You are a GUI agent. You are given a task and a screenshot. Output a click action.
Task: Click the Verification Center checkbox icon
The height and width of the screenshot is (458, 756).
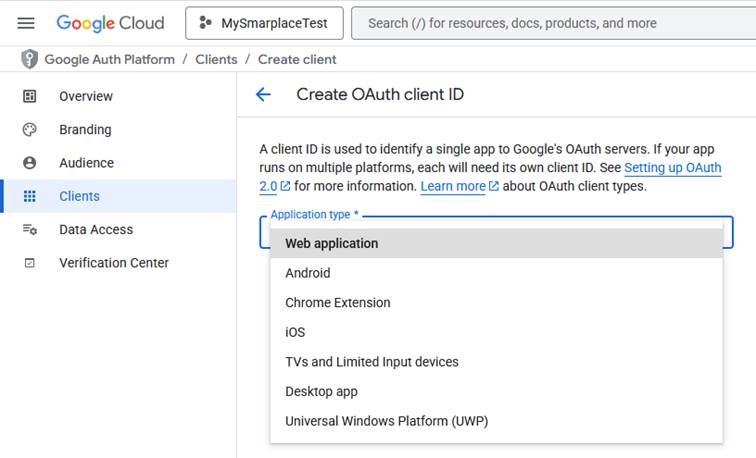tap(30, 263)
